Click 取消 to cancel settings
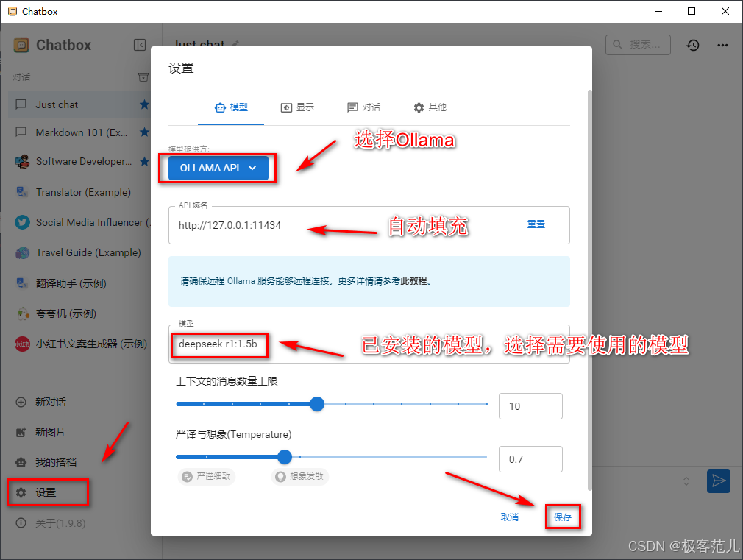The image size is (743, 560). point(509,517)
